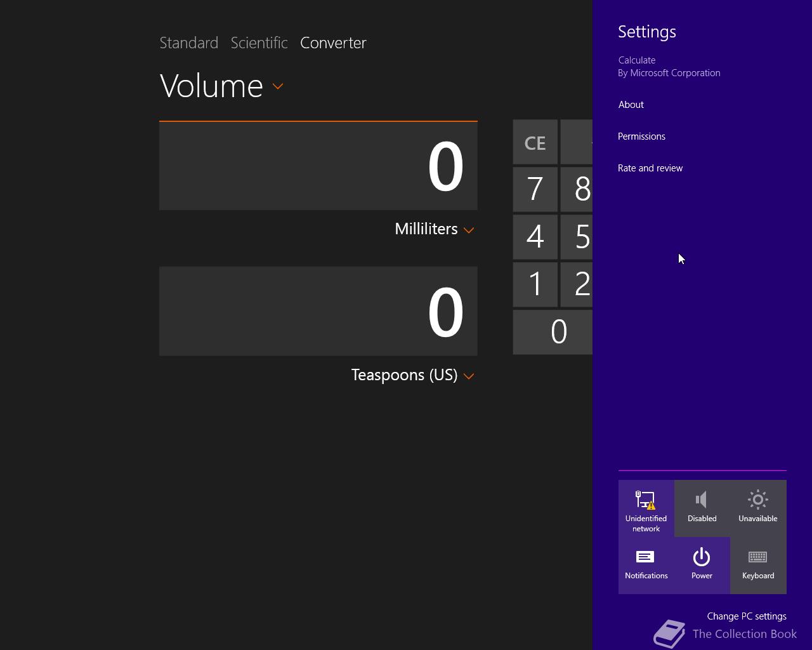Select the Converter tab
The image size is (812, 650).
[x=333, y=43]
